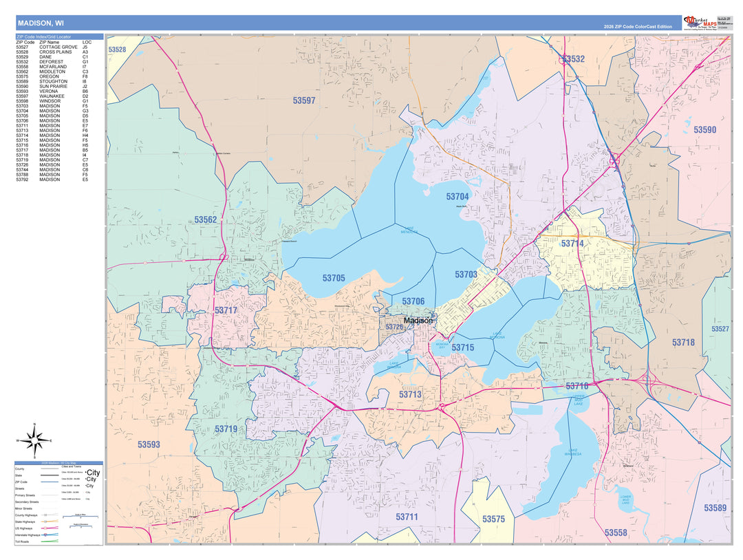The image size is (743, 560).
Task: Click the 53706 label on the map
Action: pos(413,301)
